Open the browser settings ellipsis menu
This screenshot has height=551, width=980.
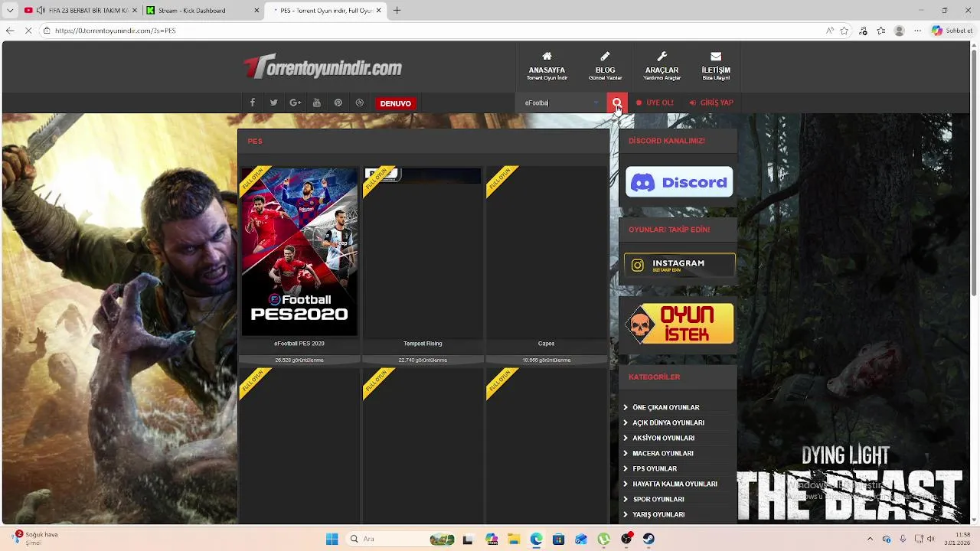(x=916, y=31)
